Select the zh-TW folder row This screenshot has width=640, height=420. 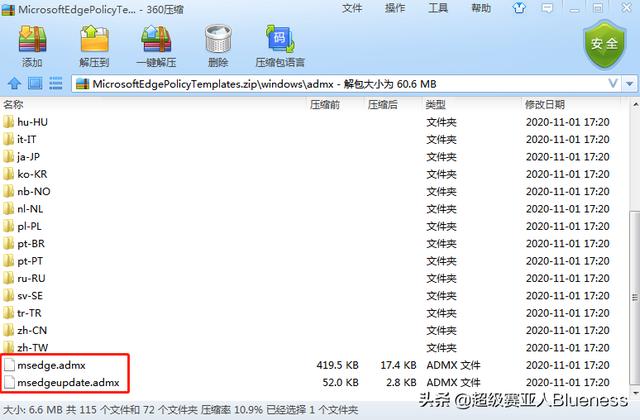pos(314,347)
